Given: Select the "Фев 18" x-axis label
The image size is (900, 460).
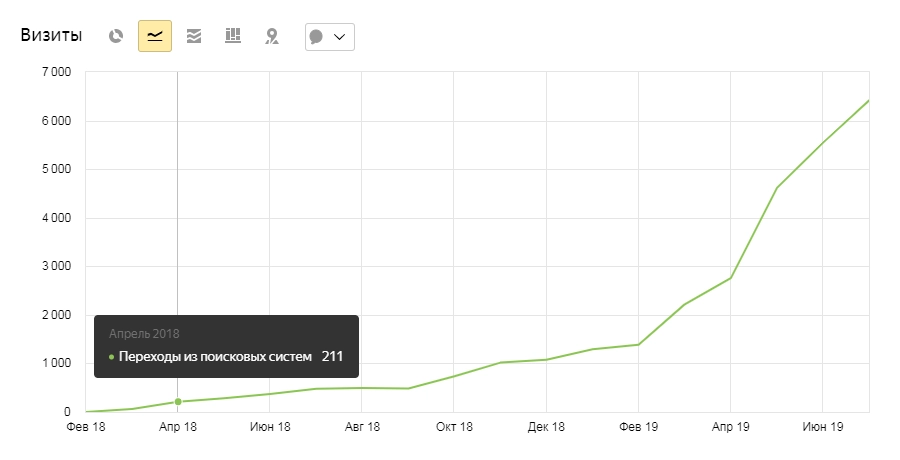Looking at the screenshot, I should click(x=85, y=427).
